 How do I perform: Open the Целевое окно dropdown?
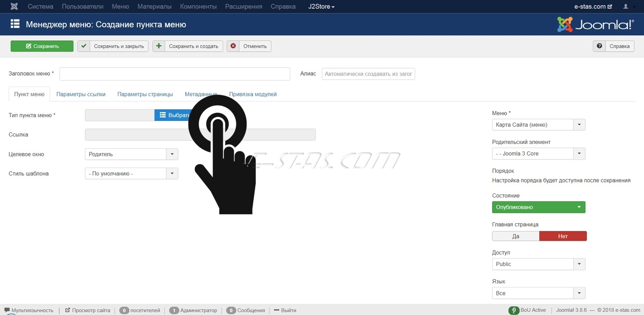131,154
